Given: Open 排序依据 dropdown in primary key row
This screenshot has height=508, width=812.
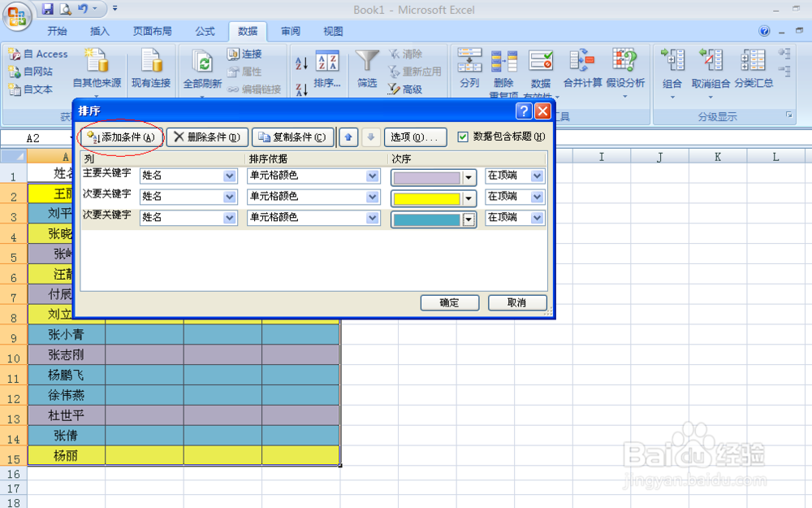Looking at the screenshot, I should click(x=373, y=176).
